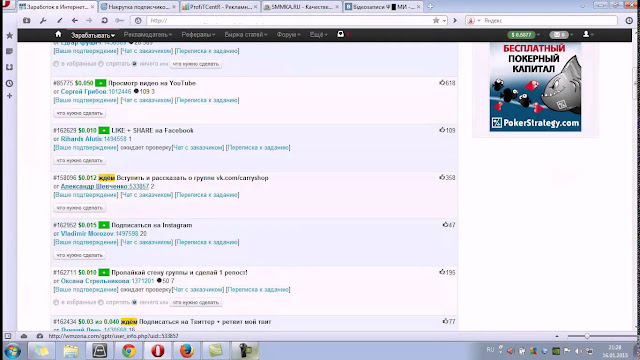Select 'в избранные' radio in the top task
The width and height of the screenshot is (640, 360).
point(56,64)
